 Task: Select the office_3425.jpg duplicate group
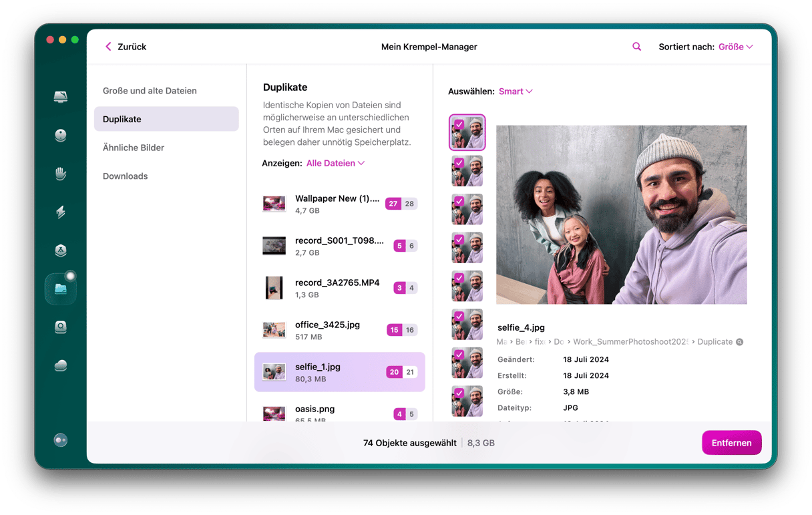(x=339, y=330)
